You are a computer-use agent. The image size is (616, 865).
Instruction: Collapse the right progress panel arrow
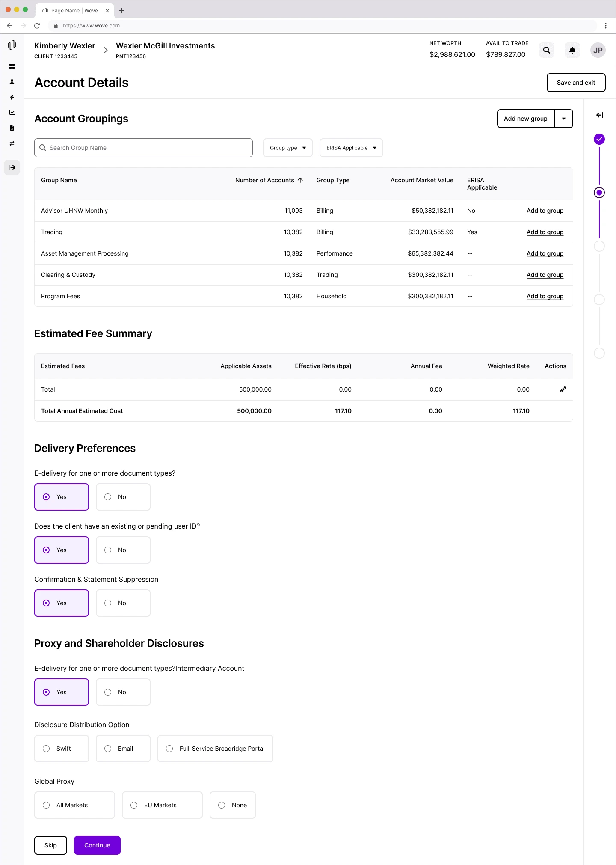click(x=600, y=115)
